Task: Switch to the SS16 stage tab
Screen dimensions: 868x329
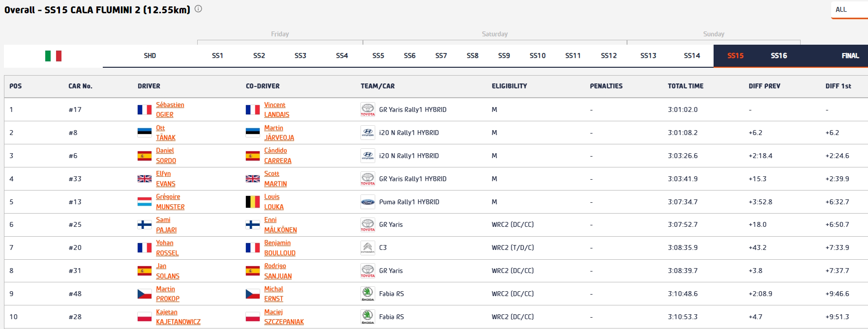Action: point(778,56)
